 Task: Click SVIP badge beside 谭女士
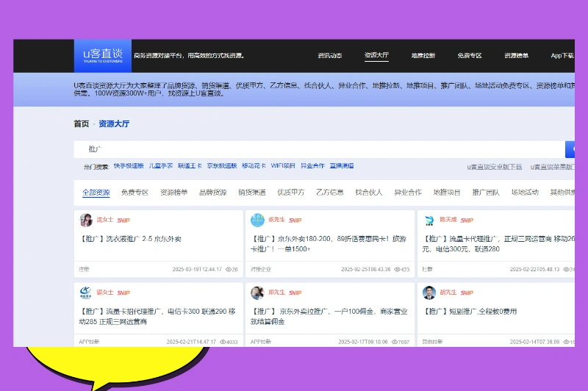(x=123, y=293)
